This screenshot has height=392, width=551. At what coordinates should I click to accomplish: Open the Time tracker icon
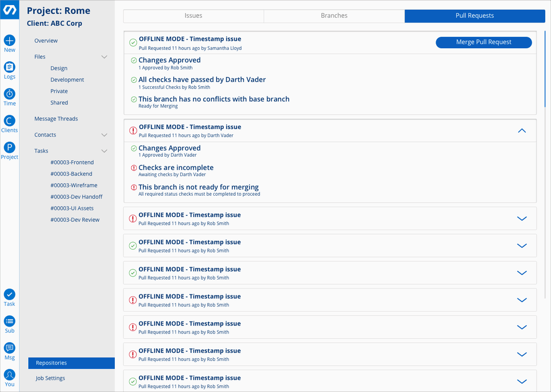click(10, 94)
